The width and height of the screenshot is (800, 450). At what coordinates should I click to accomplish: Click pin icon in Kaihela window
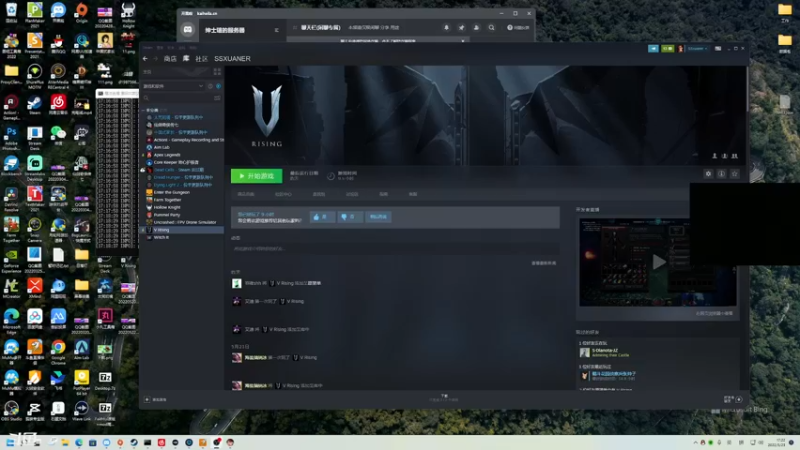click(x=461, y=28)
